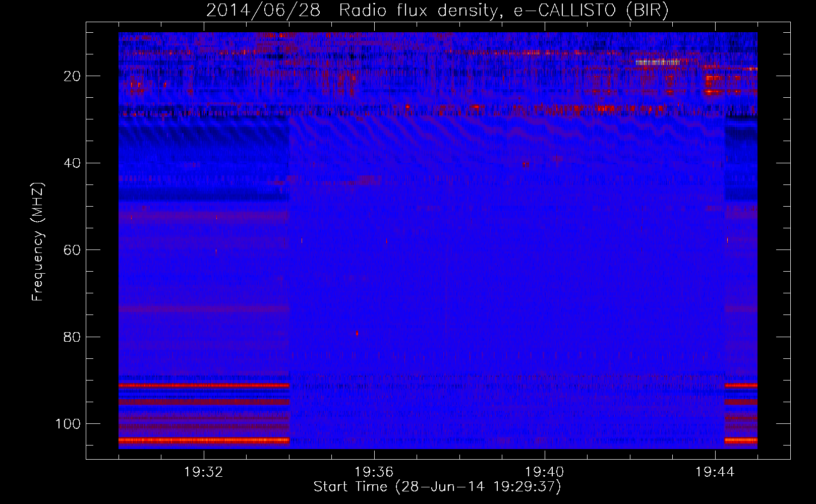
Task: Click the 'Frequency (MHZ)' y-axis label
Action: pyautogui.click(x=38, y=241)
